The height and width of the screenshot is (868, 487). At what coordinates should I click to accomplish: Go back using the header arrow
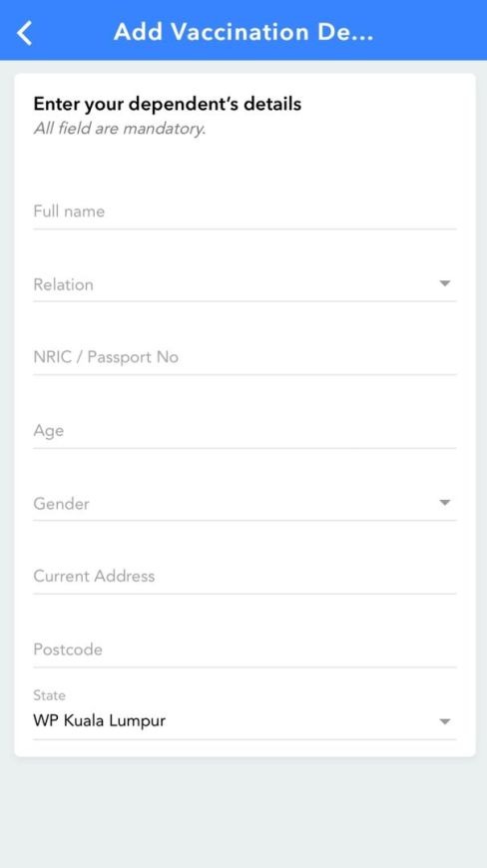[25, 33]
